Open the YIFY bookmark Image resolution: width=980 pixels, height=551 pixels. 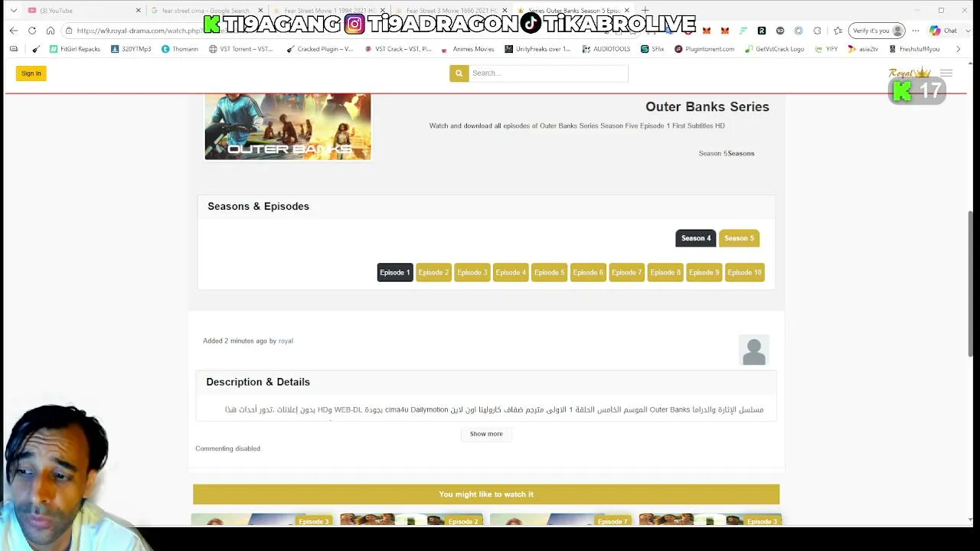click(x=825, y=49)
